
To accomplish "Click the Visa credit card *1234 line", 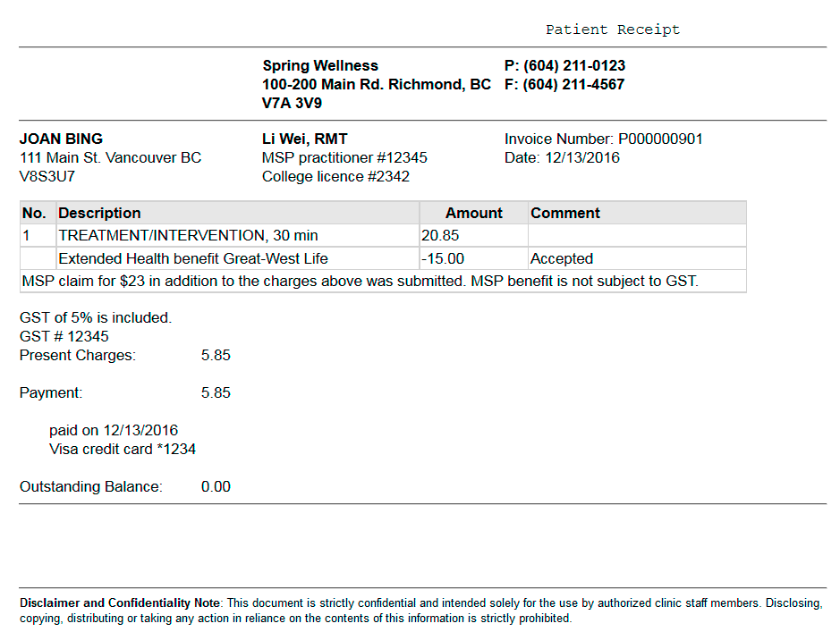I will click(123, 449).
